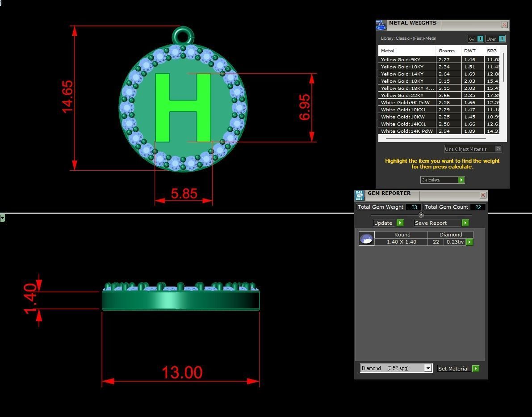
Task: Select the Yellow Gold:18KY R... row
Action: (x=439, y=88)
